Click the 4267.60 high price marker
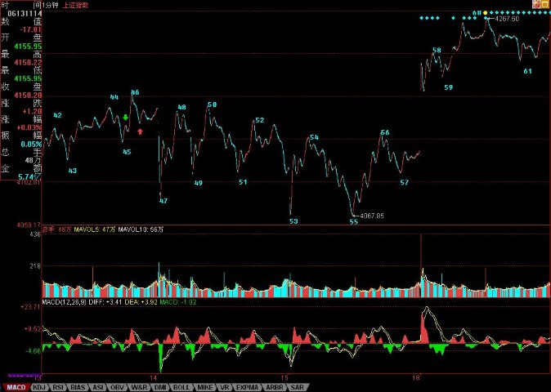 [504, 19]
